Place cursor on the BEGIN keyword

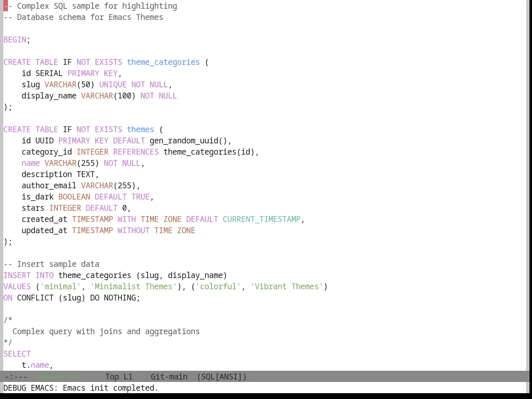pos(15,39)
